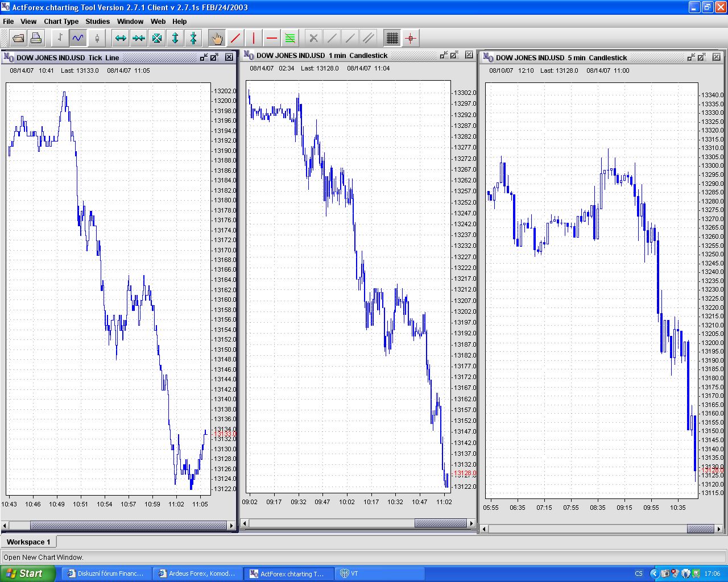Screen dimensions: 728x582
Task: Close the Tick Line chart window
Action: point(229,57)
